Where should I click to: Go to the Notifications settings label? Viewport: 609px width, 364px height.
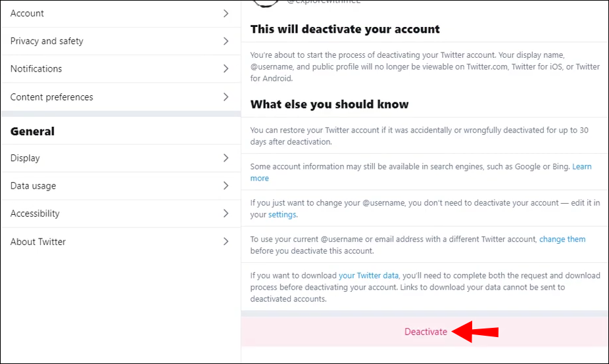(x=36, y=69)
